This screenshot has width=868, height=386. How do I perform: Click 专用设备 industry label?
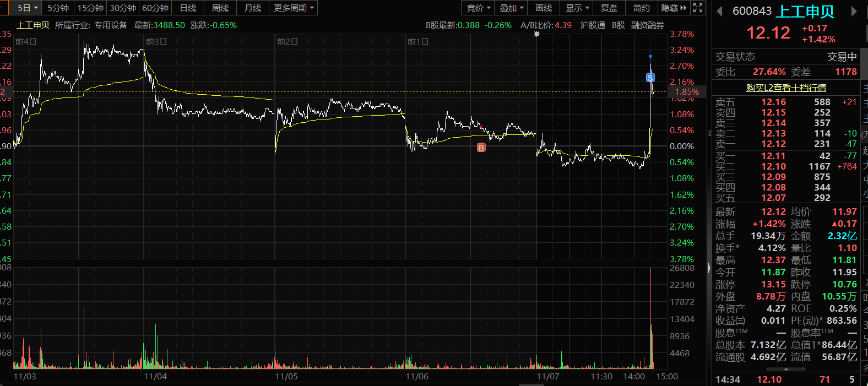pos(111,25)
